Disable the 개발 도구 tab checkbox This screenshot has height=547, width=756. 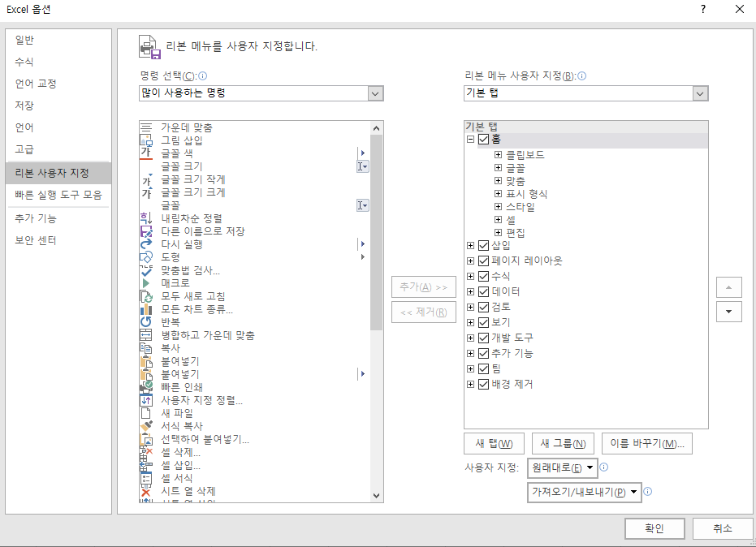484,338
